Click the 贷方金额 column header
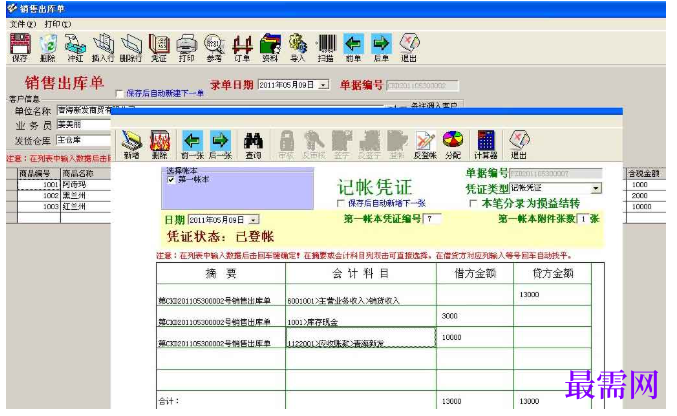The width and height of the screenshot is (677, 416). [x=553, y=273]
